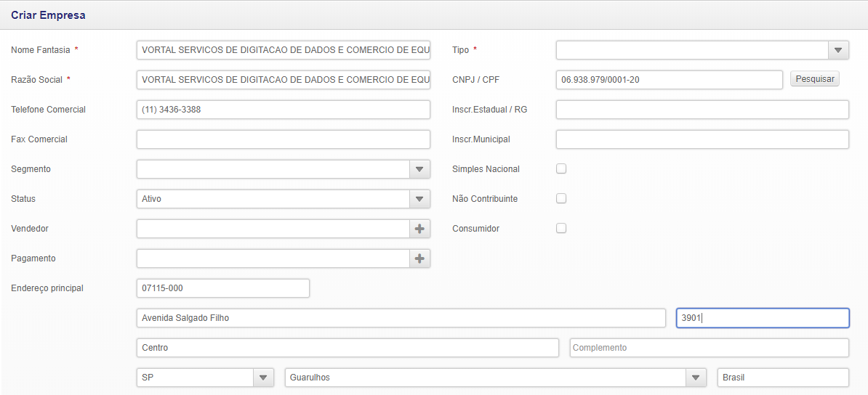Screen dimensions: 868x395
Task: Open the Status dropdown showing Ativo
Action: 419,199
